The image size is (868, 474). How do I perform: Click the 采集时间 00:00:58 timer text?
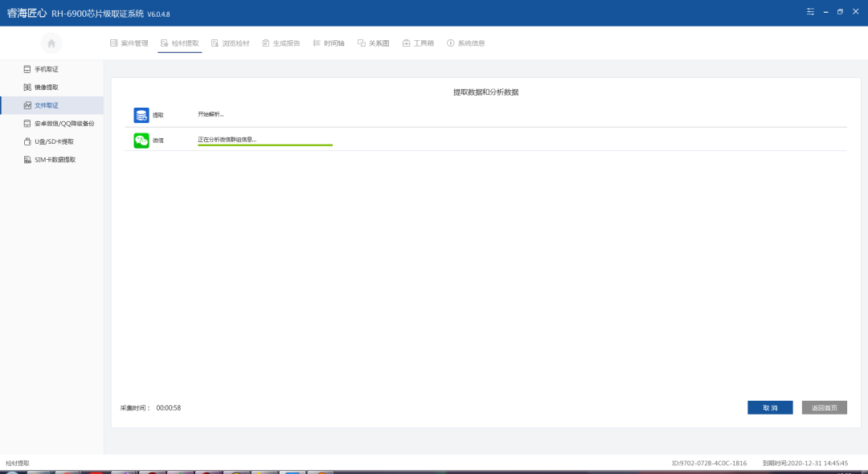pos(150,407)
